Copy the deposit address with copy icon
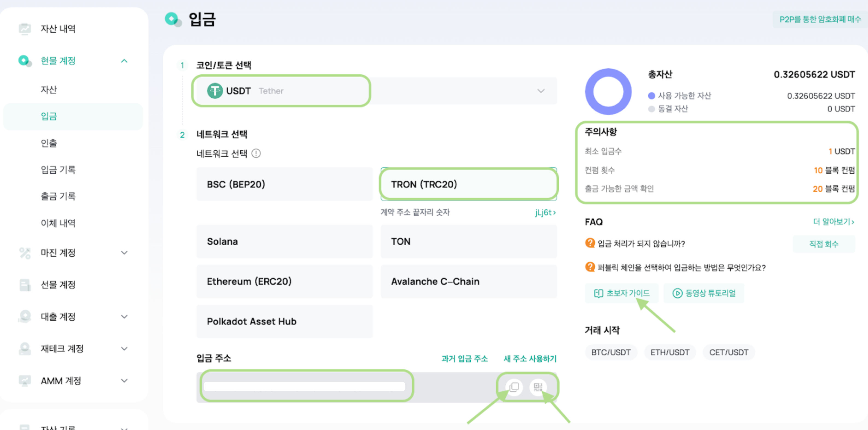This screenshot has width=868, height=430. [x=514, y=387]
